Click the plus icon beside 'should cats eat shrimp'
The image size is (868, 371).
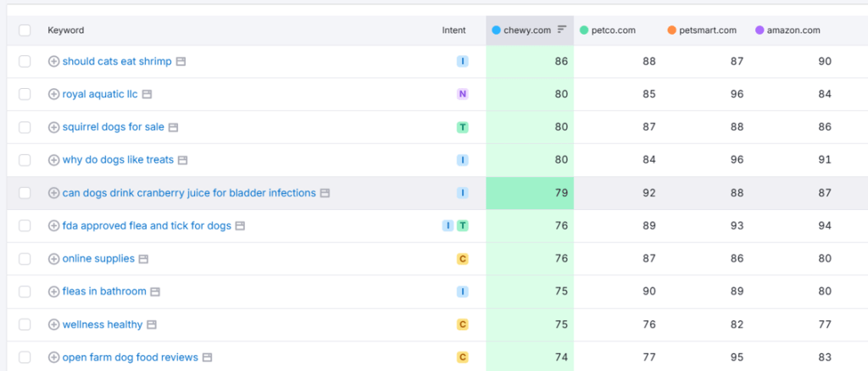tap(53, 62)
